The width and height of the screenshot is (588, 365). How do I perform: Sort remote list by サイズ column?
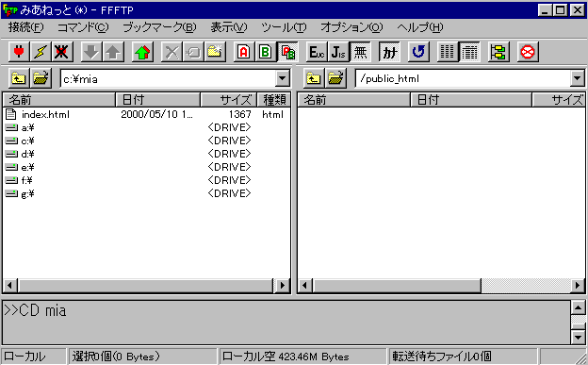coord(559,100)
